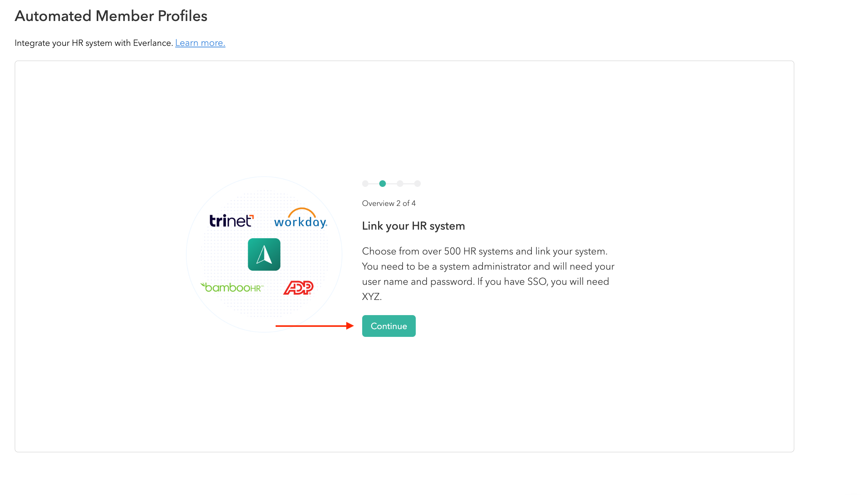
Task: Click the Automated Member Profiles page title
Action: click(x=111, y=16)
